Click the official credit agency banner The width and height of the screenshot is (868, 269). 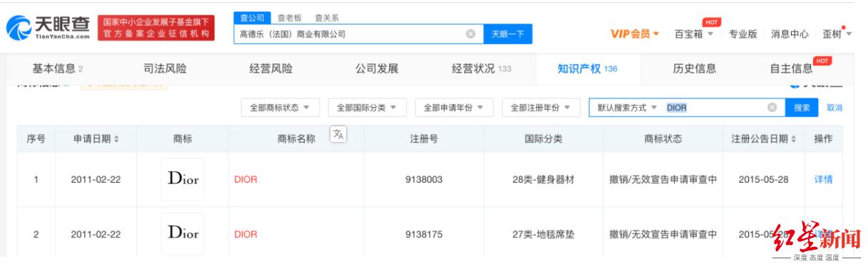[x=156, y=29]
